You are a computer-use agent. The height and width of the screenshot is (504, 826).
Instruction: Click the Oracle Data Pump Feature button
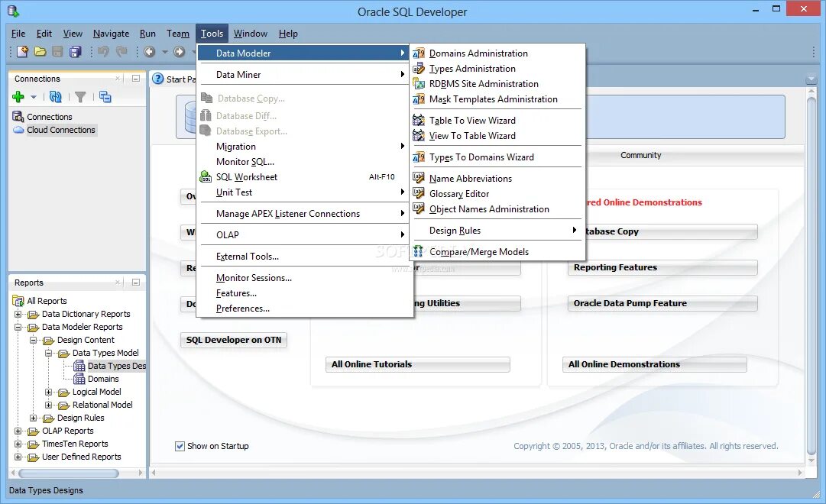pos(662,303)
